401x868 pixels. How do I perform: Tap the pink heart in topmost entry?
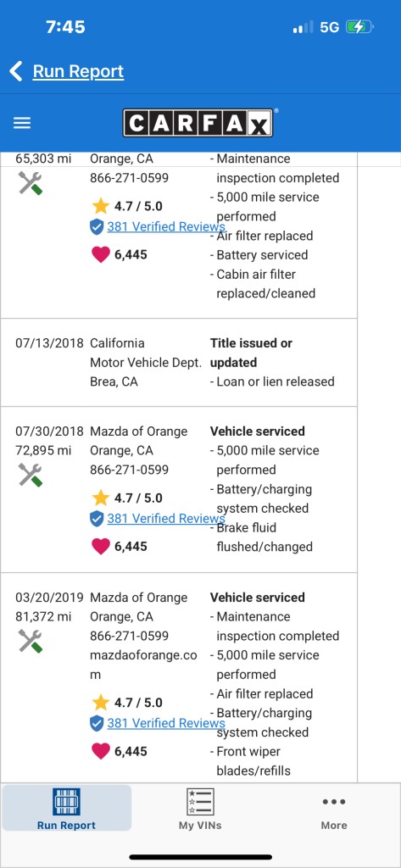click(x=100, y=255)
